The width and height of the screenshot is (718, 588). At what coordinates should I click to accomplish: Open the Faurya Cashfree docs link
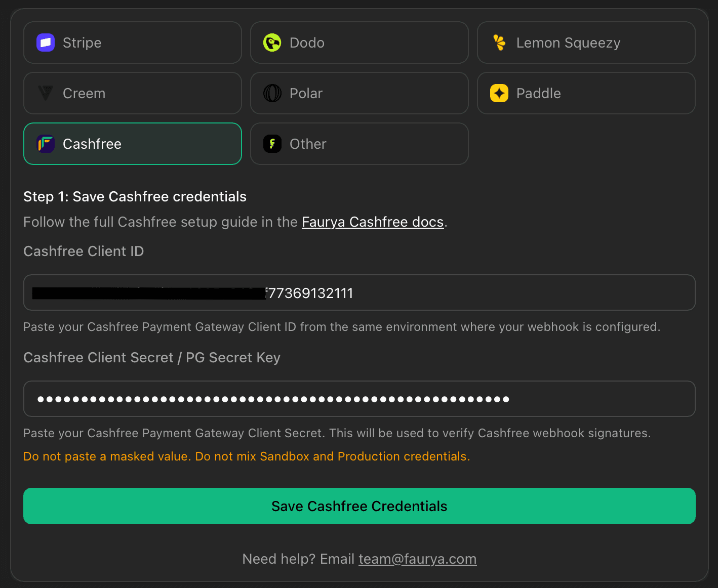(x=373, y=222)
